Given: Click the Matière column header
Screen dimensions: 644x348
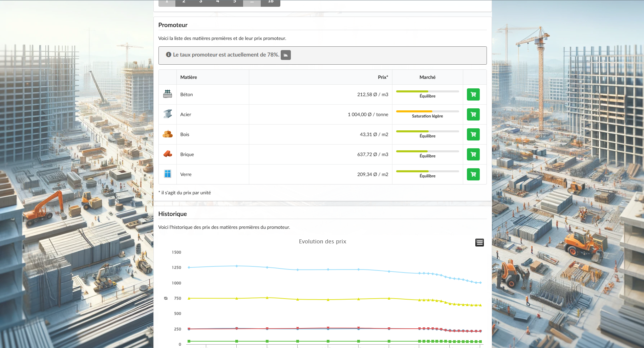Looking at the screenshot, I should pyautogui.click(x=189, y=77).
